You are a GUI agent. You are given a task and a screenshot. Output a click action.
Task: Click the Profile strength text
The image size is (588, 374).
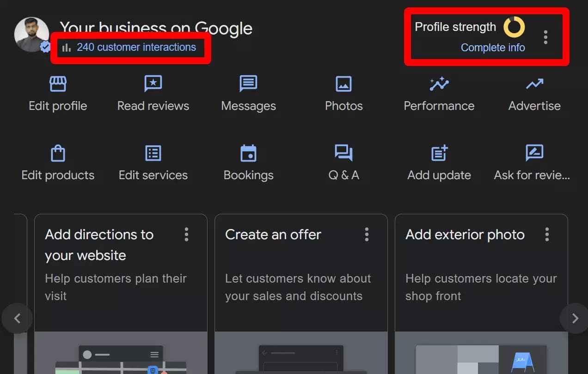click(x=455, y=27)
